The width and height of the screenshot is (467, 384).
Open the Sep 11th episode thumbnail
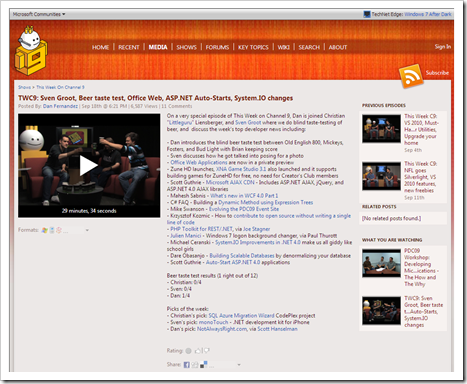coord(381,176)
